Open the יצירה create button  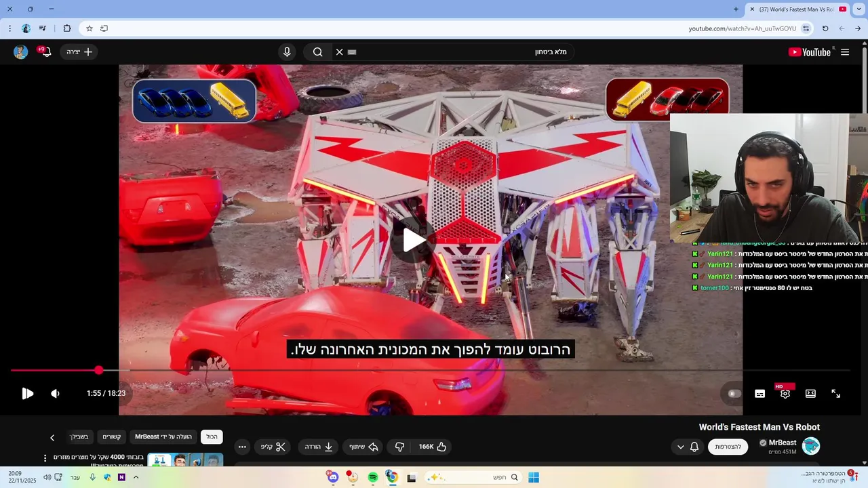[x=79, y=52]
